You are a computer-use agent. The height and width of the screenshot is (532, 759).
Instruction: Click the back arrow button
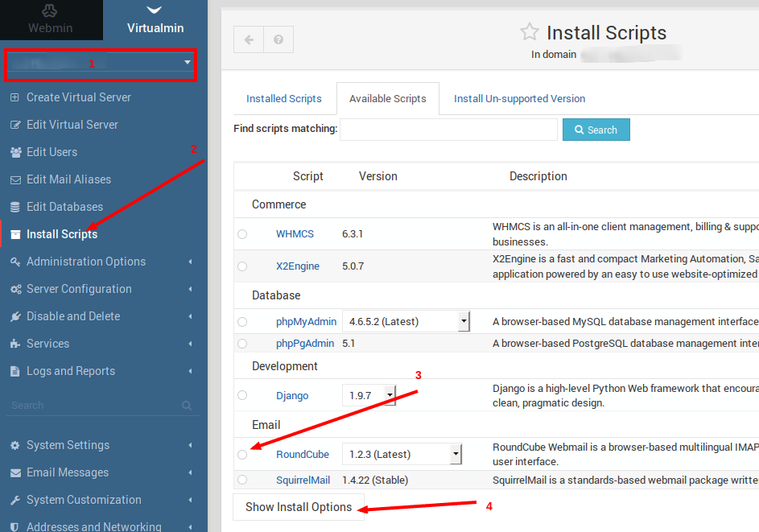tap(249, 39)
